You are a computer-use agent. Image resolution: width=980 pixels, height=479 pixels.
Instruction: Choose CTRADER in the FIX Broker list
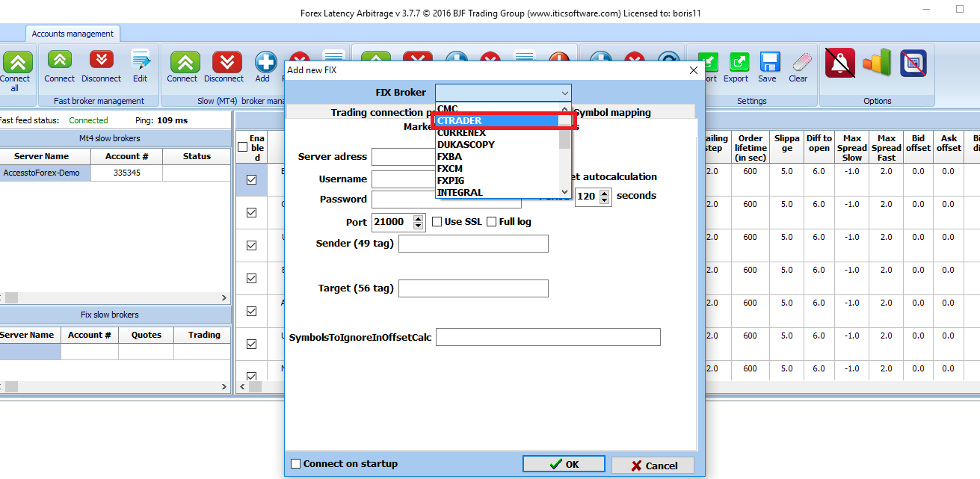tap(497, 120)
